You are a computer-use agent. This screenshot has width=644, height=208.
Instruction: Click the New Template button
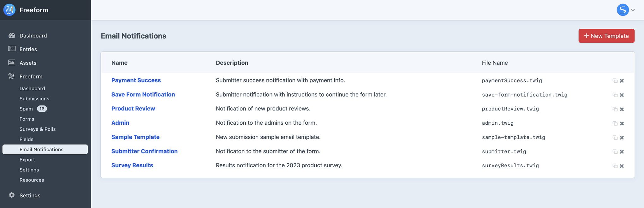(606, 36)
